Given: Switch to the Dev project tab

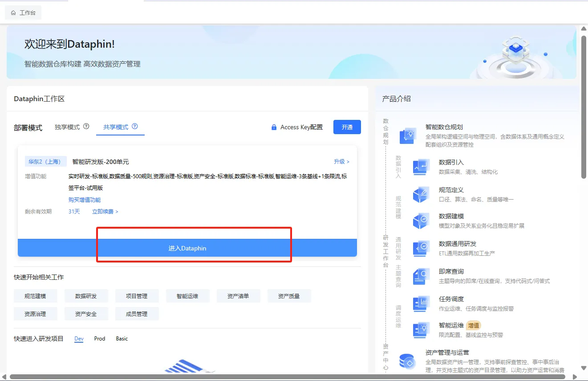Looking at the screenshot, I should 79,339.
